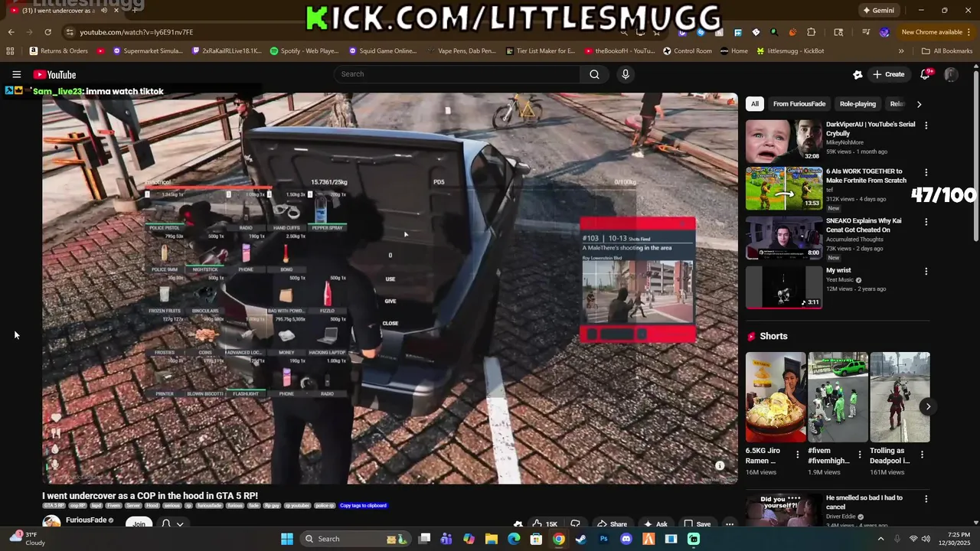Expand subscription options chevron beside bell
The width and height of the screenshot is (980, 551).
(x=180, y=524)
